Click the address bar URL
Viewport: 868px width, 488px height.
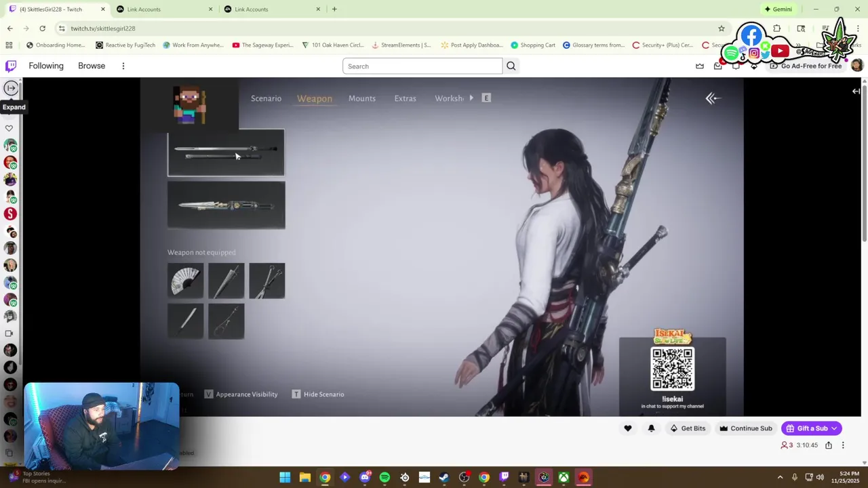[103, 28]
